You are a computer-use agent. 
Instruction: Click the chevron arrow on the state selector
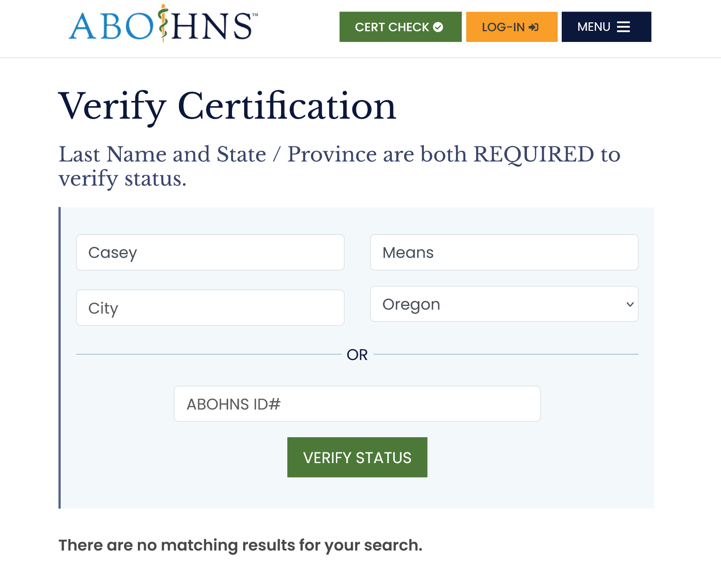tap(630, 304)
